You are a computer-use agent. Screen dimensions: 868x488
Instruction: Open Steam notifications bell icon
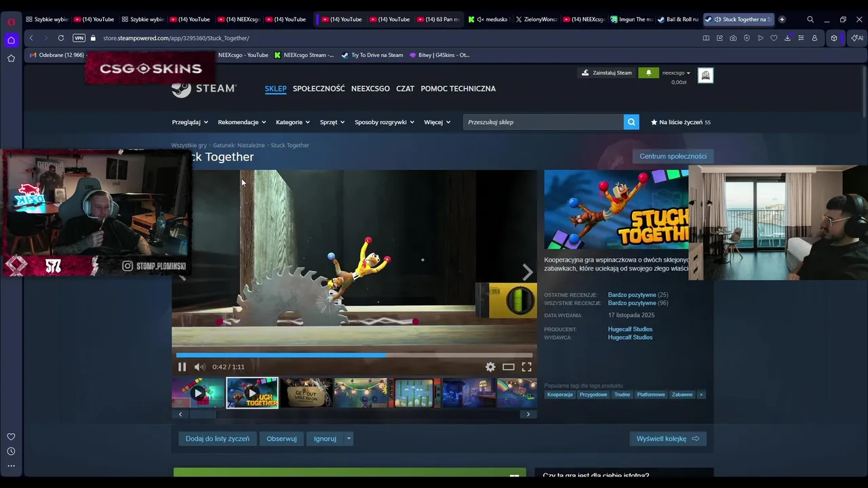pos(648,73)
